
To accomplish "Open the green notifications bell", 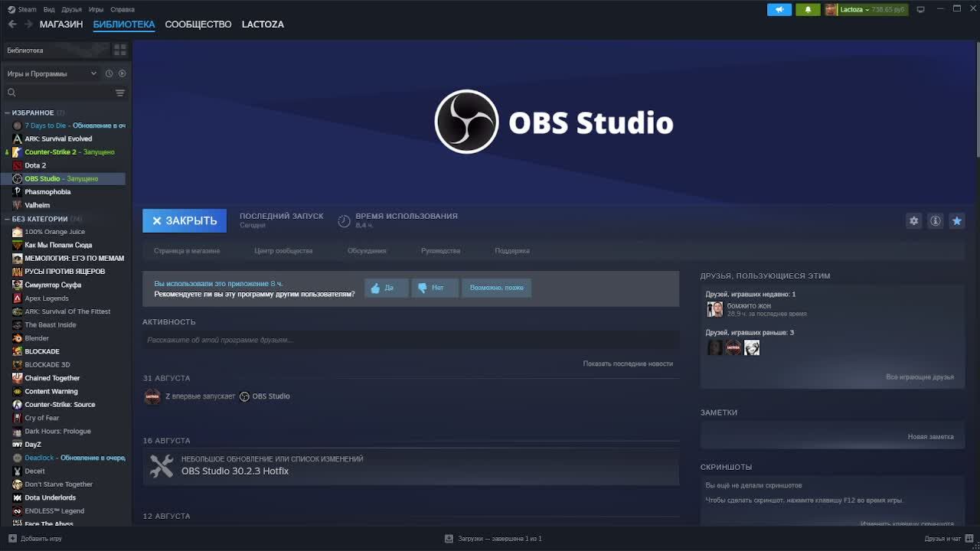I will [808, 9].
